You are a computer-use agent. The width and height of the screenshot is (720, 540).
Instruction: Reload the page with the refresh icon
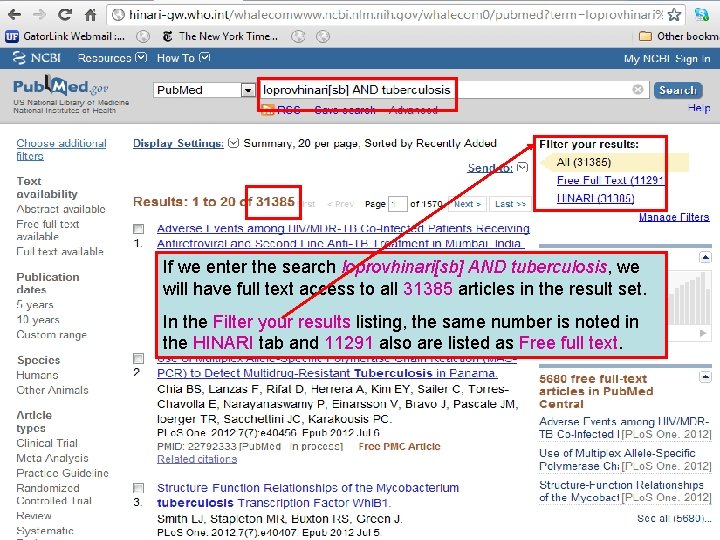[65, 15]
